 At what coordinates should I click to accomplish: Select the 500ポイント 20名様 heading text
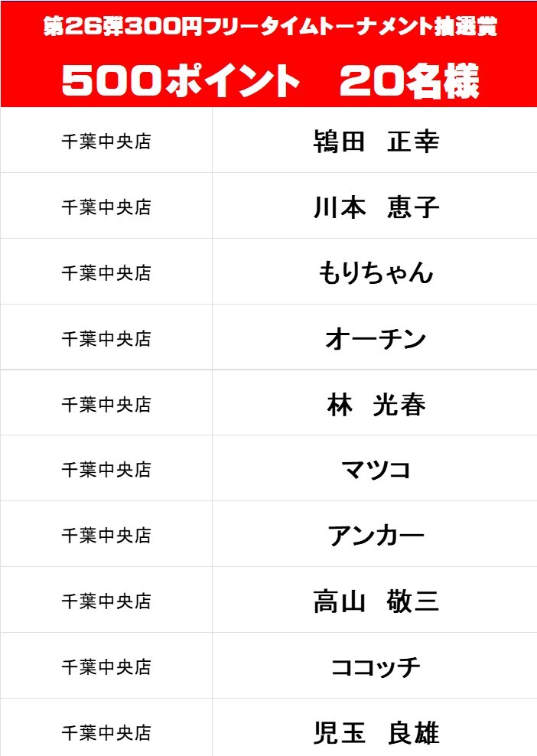coord(271,81)
